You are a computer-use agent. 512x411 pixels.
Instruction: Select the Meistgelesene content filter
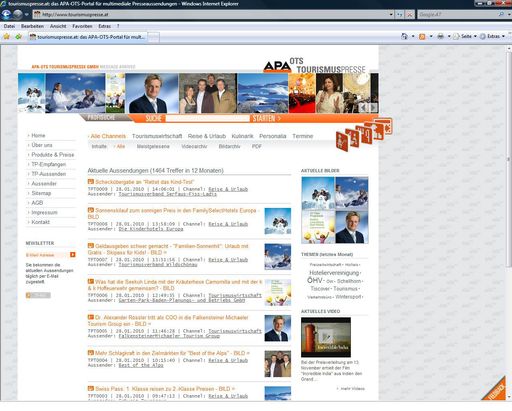[x=153, y=146]
